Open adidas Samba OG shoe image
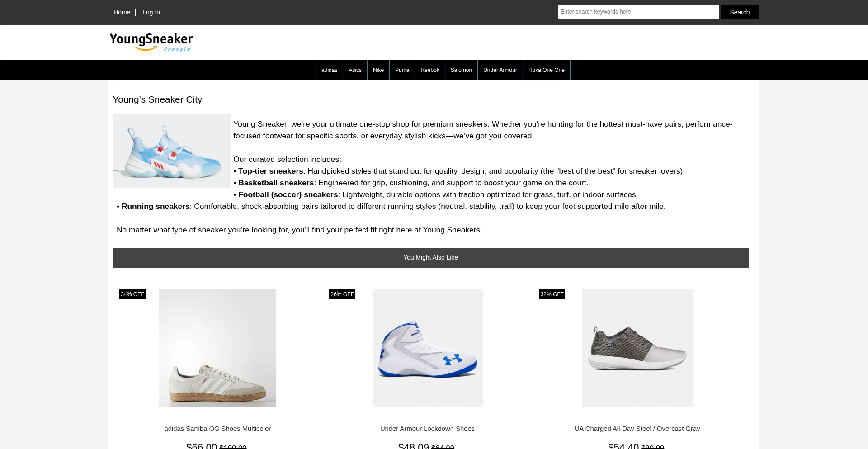The image size is (868, 449). (x=217, y=348)
